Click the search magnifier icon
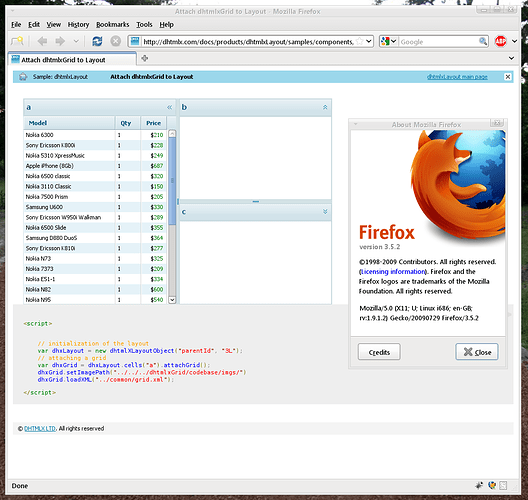The width and height of the screenshot is (528, 500). coord(483,41)
